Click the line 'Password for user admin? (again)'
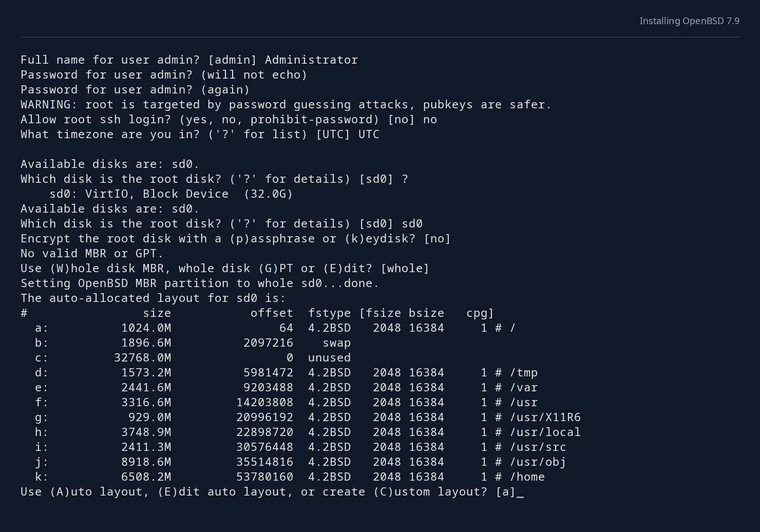 (x=135, y=89)
